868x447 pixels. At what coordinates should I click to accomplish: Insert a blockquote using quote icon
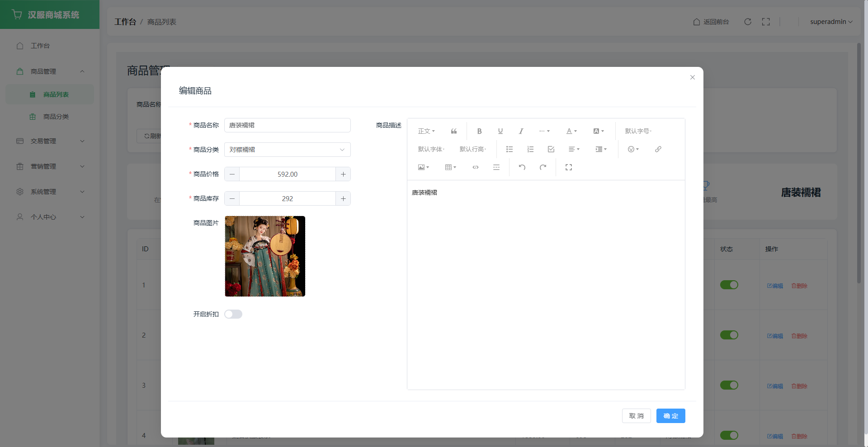click(x=454, y=131)
